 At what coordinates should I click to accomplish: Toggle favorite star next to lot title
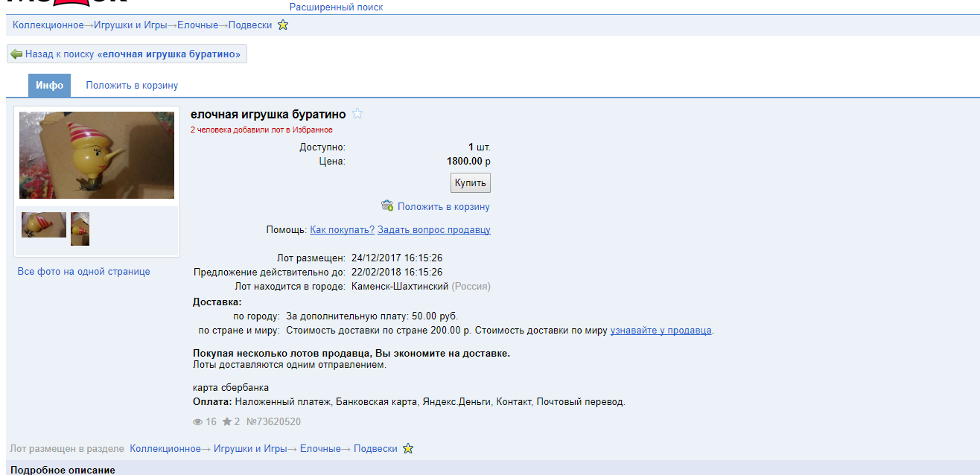pos(357,114)
